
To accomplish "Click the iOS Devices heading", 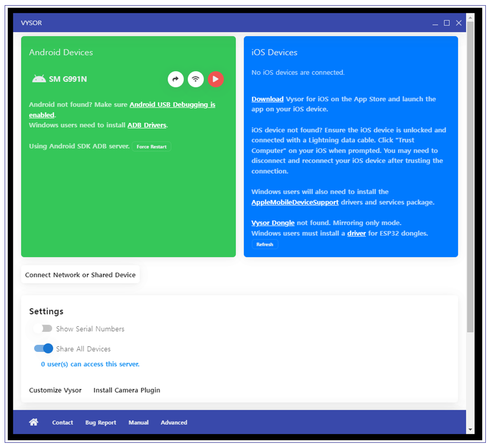I will (274, 52).
